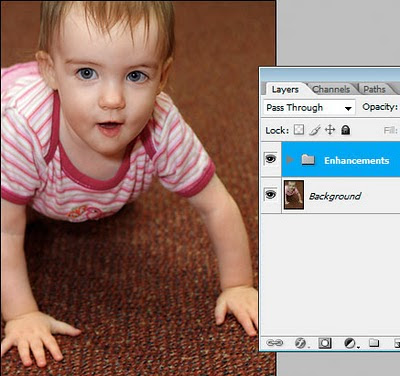Select the Layers tab
The image size is (400, 376).
pyautogui.click(x=285, y=89)
